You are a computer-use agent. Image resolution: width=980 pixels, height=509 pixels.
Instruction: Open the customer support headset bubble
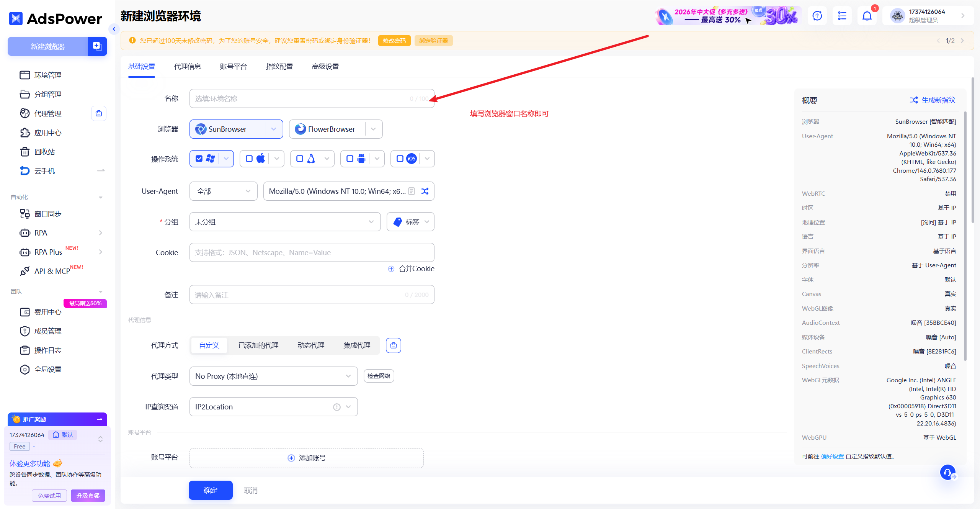click(x=948, y=472)
